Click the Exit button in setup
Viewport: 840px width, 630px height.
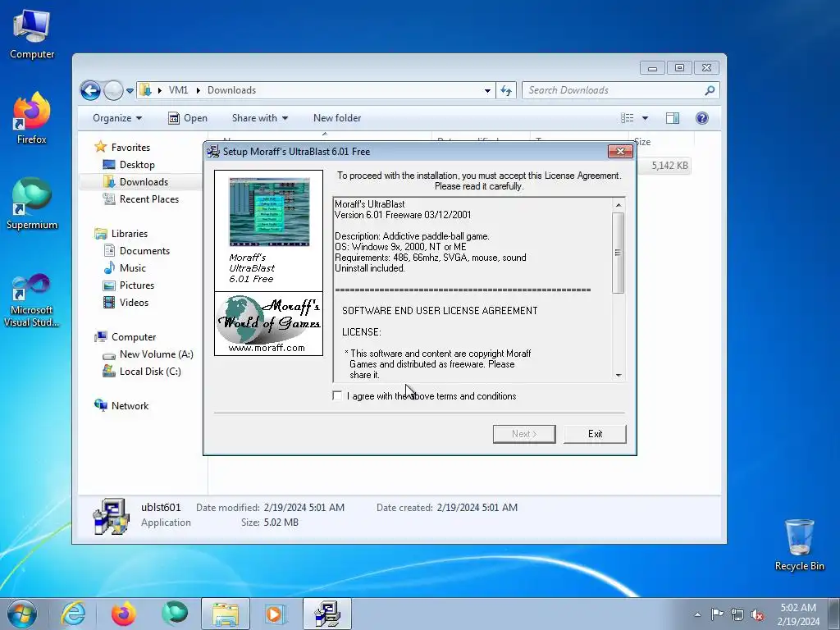click(x=595, y=434)
